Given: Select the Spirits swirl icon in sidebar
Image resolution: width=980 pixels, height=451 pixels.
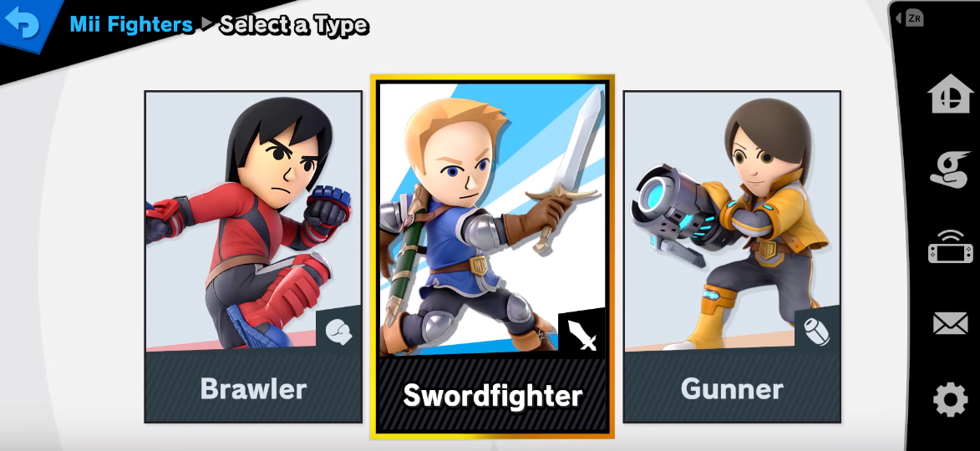Looking at the screenshot, I should click(x=950, y=169).
